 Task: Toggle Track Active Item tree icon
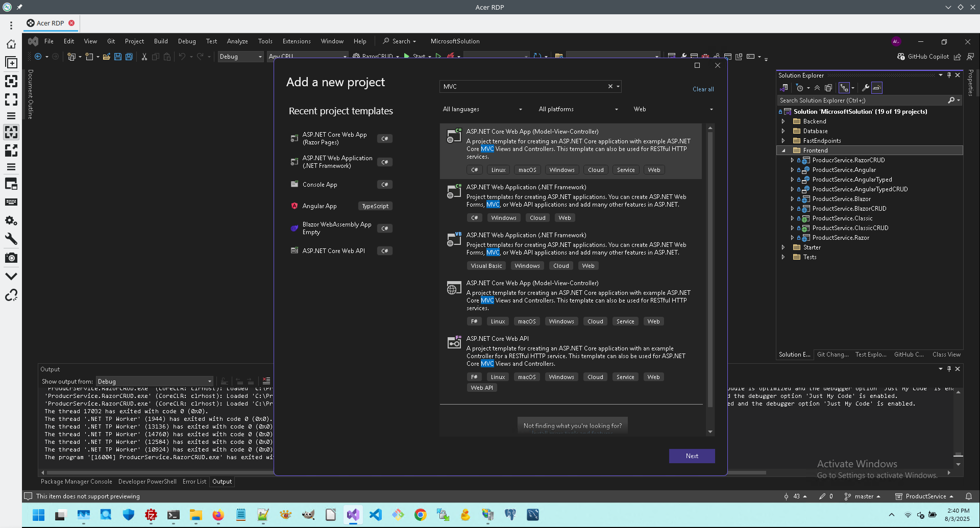coord(844,88)
